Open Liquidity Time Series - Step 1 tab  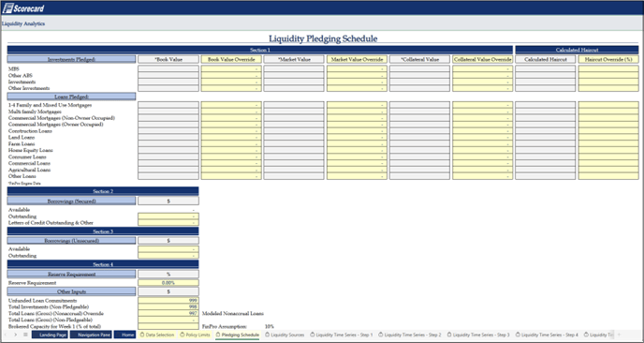(x=342, y=335)
